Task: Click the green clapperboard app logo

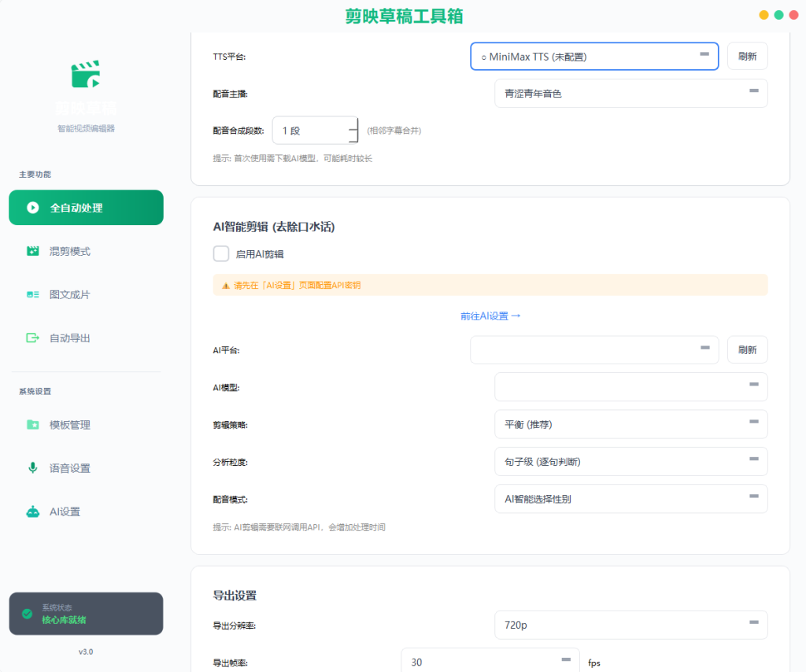Action: 85,74
